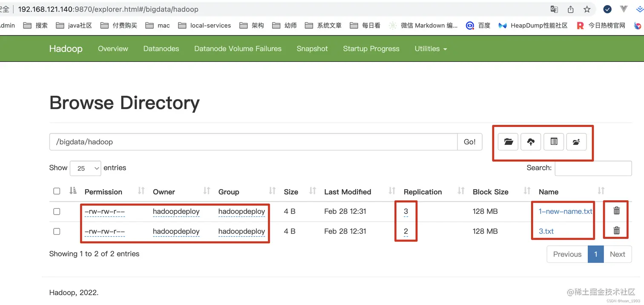Edit replication value 3
Screen dimensions: 644x305
point(406,211)
